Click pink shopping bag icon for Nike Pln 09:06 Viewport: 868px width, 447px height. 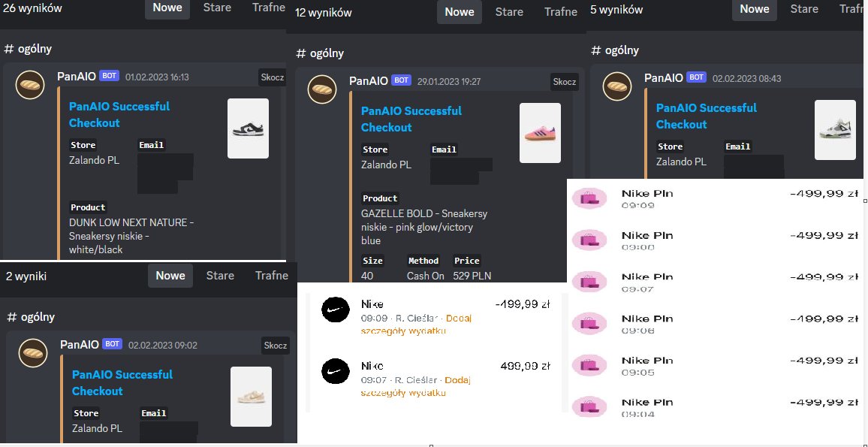click(589, 323)
